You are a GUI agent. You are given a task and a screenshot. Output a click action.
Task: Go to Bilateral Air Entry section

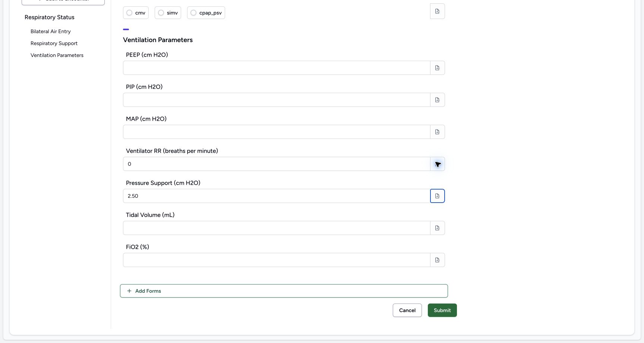pyautogui.click(x=51, y=31)
